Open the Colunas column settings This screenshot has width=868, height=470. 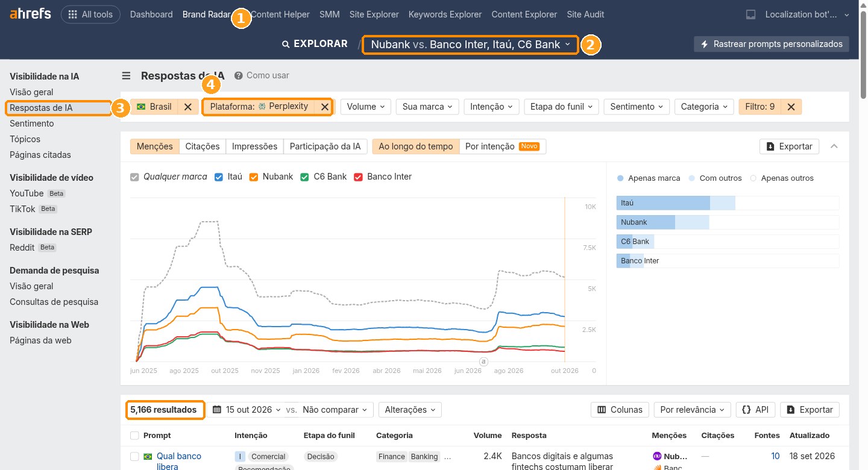click(620, 410)
